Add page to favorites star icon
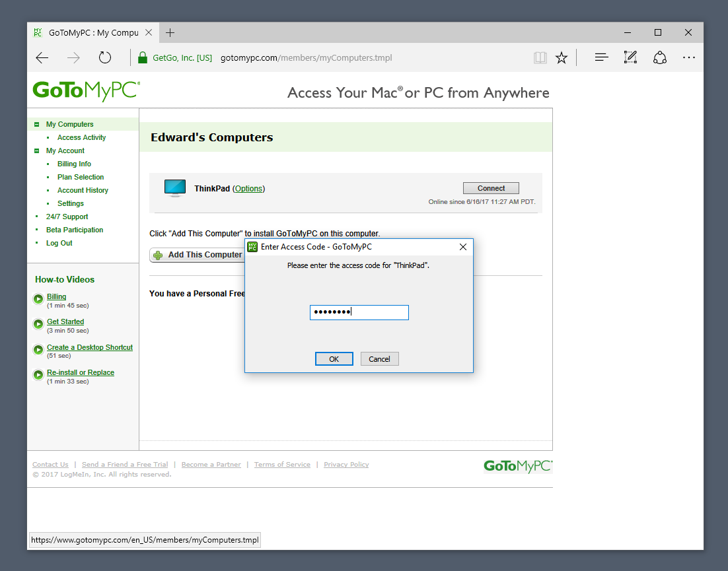The width and height of the screenshot is (728, 571). click(562, 57)
